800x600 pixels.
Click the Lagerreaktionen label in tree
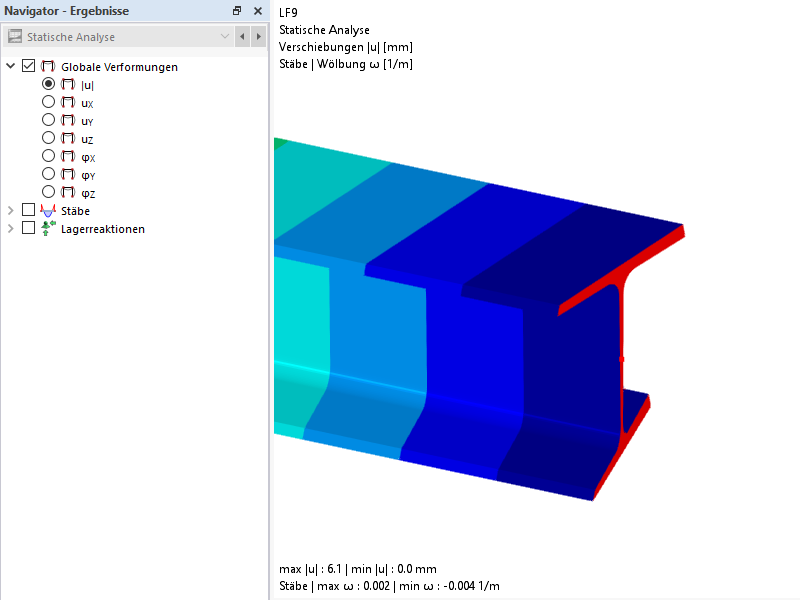[x=103, y=229]
